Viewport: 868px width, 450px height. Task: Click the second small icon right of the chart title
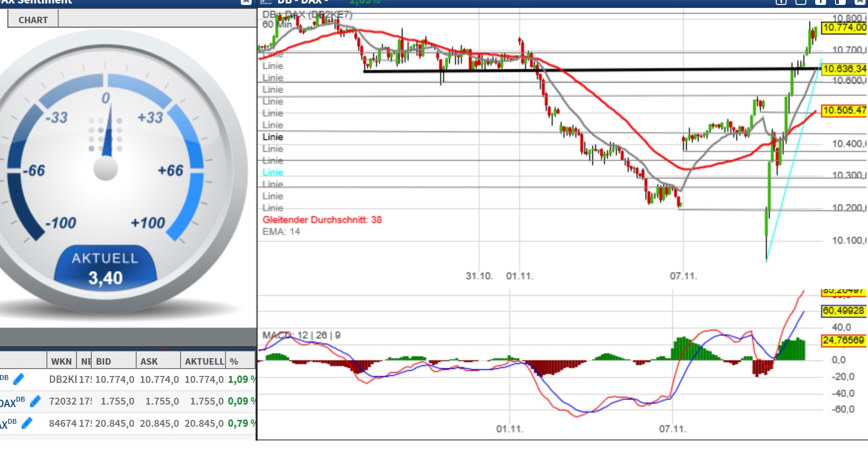click(x=801, y=2)
